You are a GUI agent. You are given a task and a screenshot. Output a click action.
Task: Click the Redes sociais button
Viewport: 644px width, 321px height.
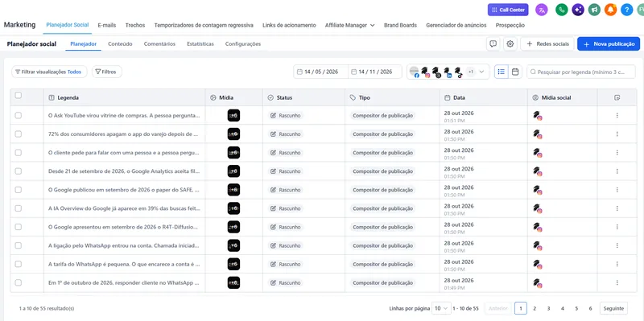(547, 44)
